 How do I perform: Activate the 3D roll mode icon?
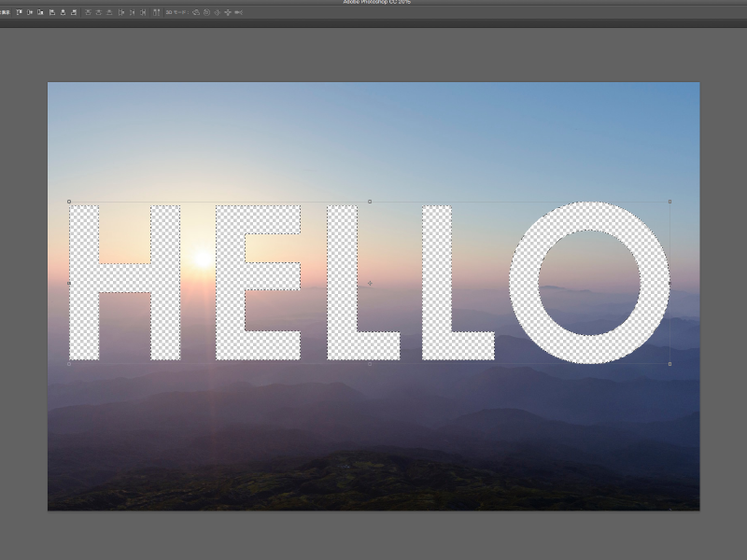pyautogui.click(x=206, y=12)
